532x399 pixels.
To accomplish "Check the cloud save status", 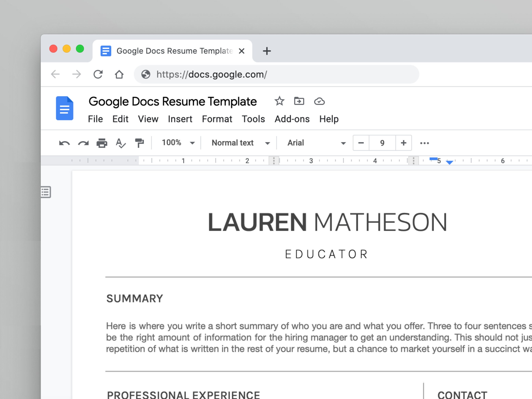I will (319, 101).
